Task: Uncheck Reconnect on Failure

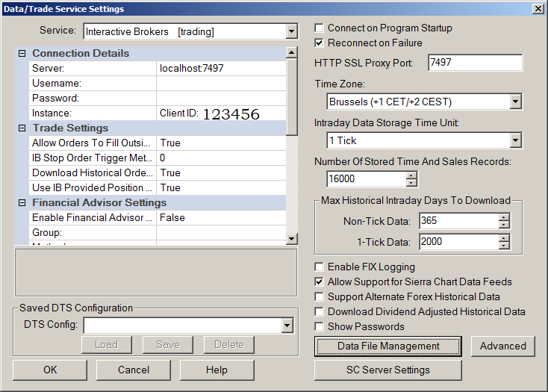Action: (319, 43)
